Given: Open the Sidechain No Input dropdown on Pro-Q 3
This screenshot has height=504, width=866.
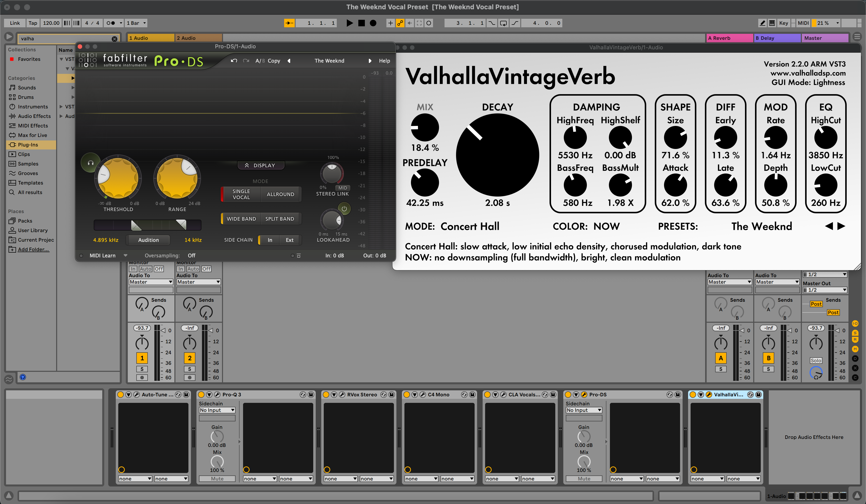Looking at the screenshot, I should click(217, 410).
